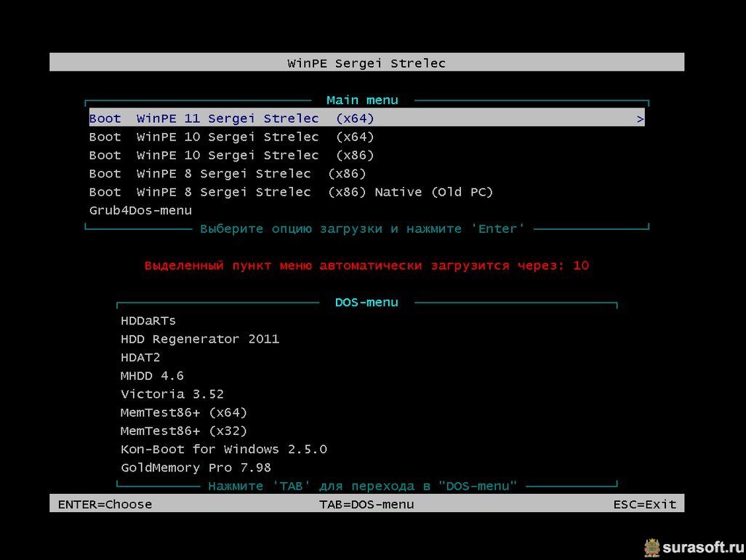Click the 'Нажмите TAB' hint text
This screenshot has width=746, height=560.
coord(362,487)
